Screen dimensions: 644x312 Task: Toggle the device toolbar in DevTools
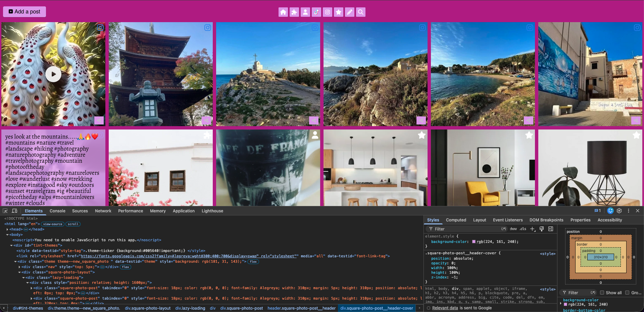[x=14, y=211]
